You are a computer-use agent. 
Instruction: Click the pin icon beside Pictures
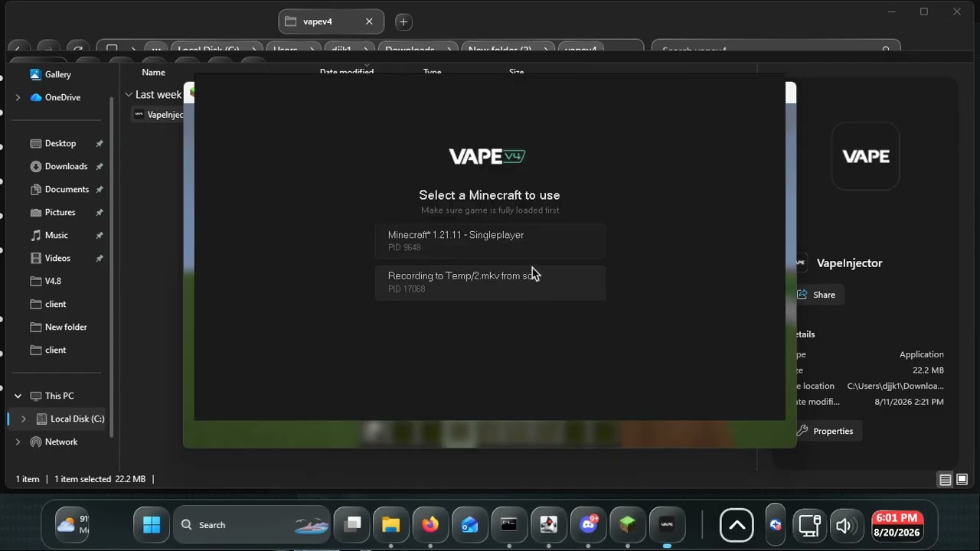point(100,213)
